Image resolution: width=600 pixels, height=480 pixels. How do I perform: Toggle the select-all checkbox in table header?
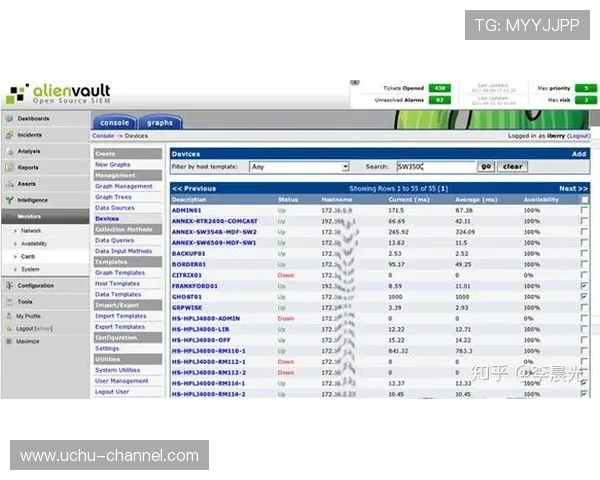click(x=584, y=199)
